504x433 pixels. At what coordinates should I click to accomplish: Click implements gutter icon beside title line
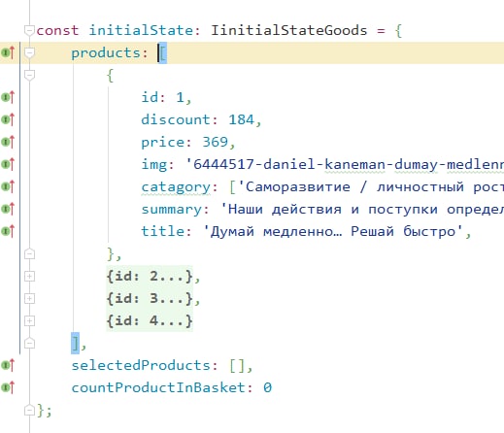(x=8, y=231)
